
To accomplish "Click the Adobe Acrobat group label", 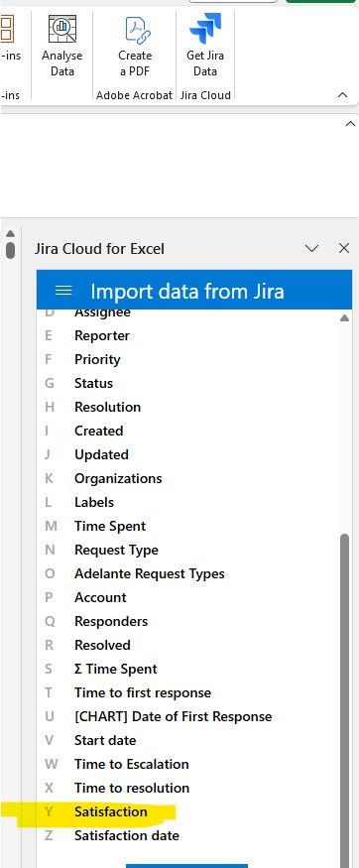I will click(x=135, y=95).
